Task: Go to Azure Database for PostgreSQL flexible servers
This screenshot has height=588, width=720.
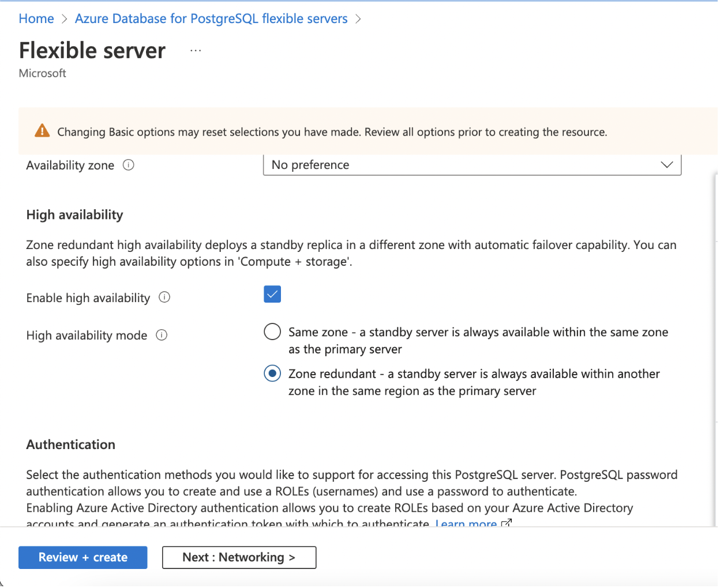Action: tap(211, 18)
